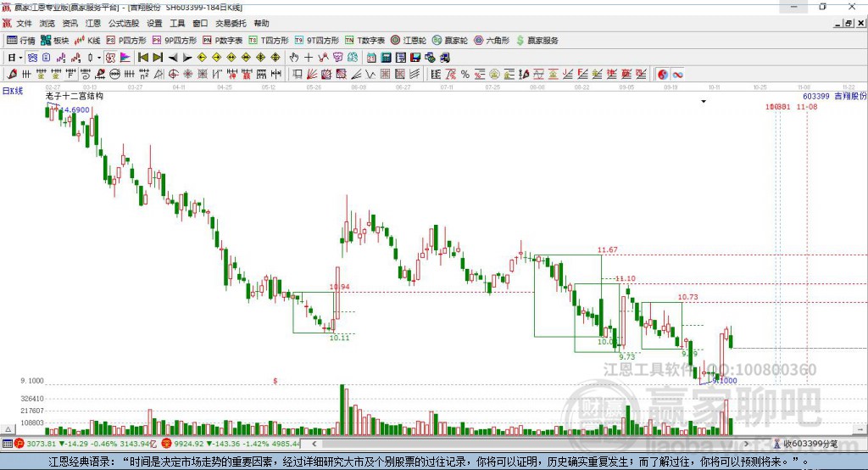
Task: Select the gold 金 circle tool
Action: click(x=494, y=75)
